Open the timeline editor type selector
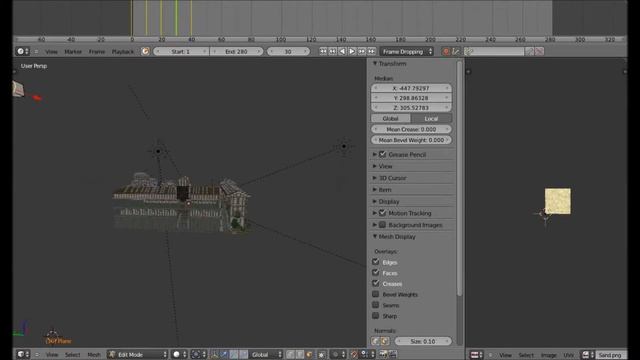 point(22,51)
